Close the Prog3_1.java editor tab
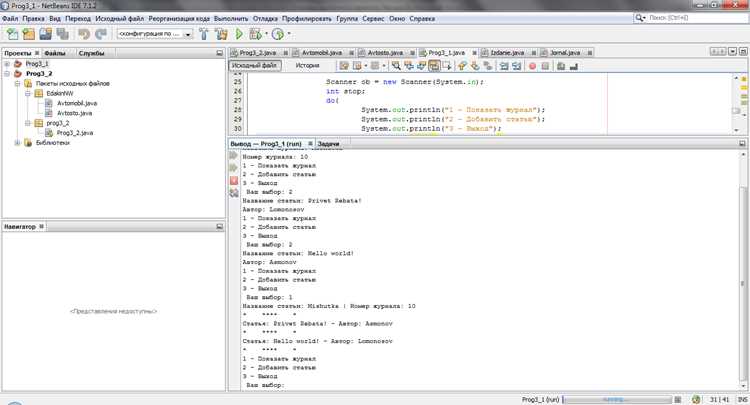The image size is (750, 405). coord(474,53)
